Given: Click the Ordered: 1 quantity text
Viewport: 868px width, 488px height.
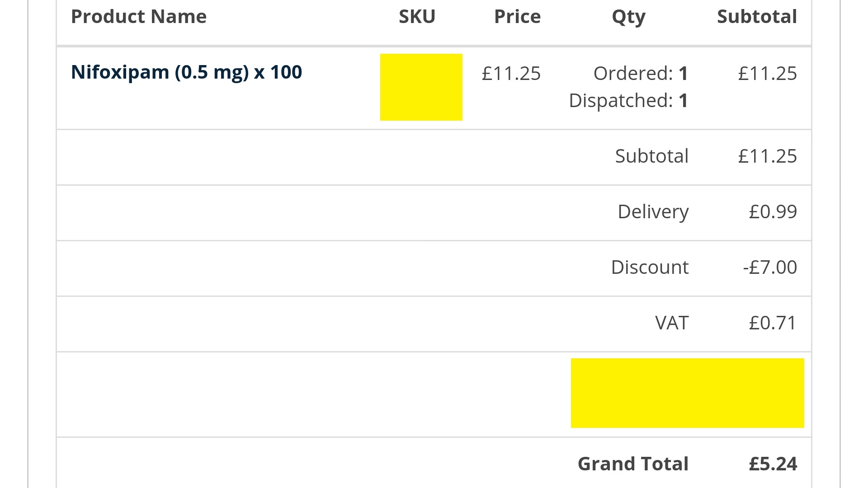Looking at the screenshot, I should coord(641,74).
